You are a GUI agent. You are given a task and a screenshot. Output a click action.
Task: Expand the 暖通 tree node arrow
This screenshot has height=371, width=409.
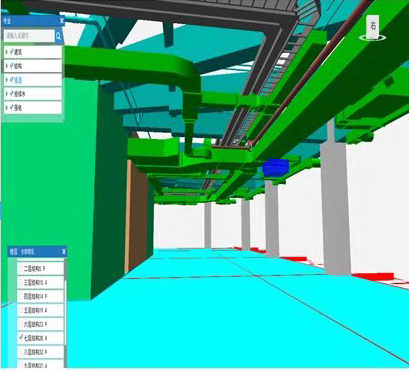(x=7, y=80)
